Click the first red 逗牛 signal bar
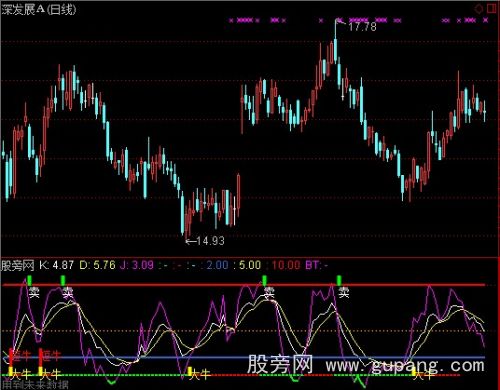 (x=11, y=357)
